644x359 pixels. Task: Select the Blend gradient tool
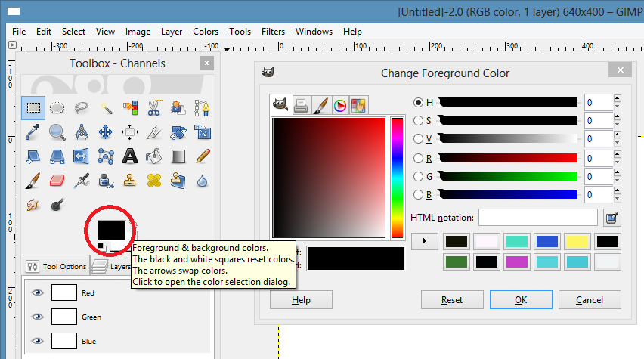point(178,156)
